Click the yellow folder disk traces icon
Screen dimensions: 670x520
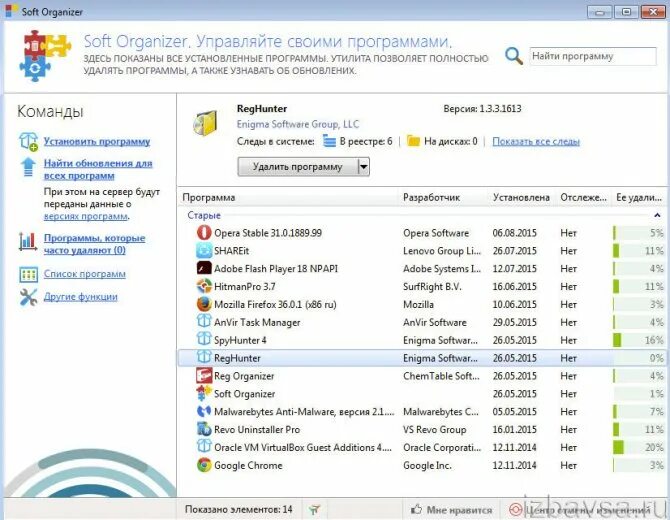click(413, 141)
